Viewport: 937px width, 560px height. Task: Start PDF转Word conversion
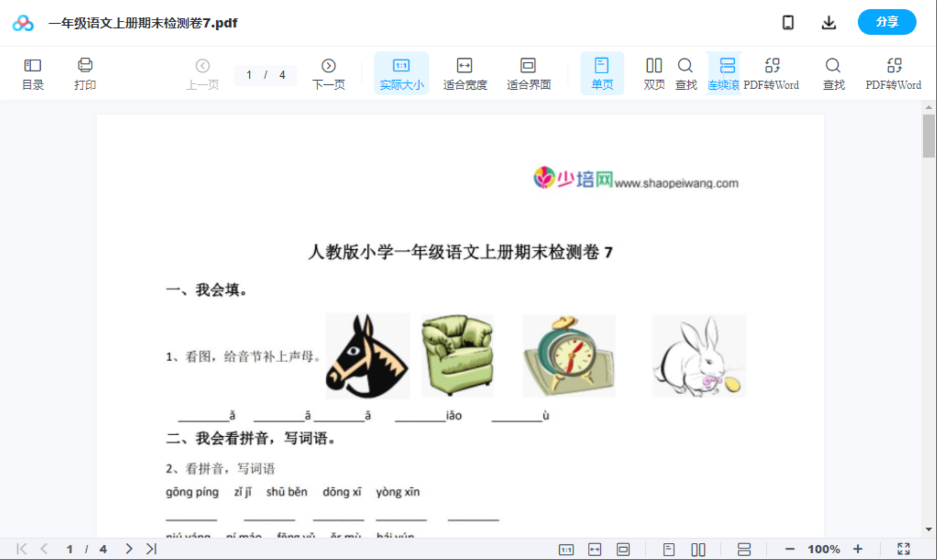(x=773, y=73)
